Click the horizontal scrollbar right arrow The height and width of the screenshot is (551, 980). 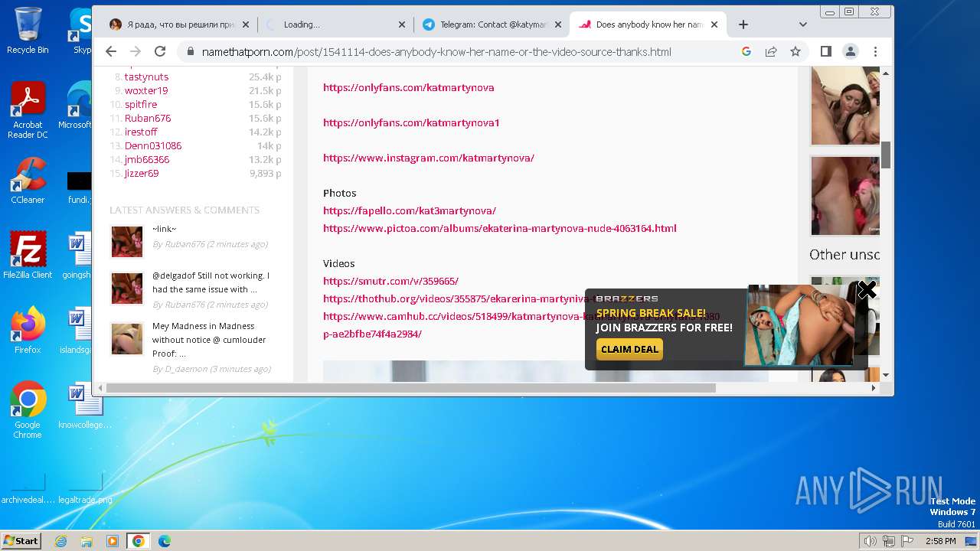tap(874, 388)
